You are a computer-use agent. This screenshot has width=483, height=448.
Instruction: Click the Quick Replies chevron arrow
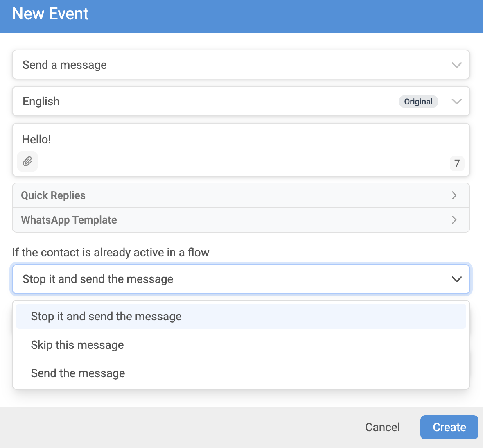[x=454, y=195]
